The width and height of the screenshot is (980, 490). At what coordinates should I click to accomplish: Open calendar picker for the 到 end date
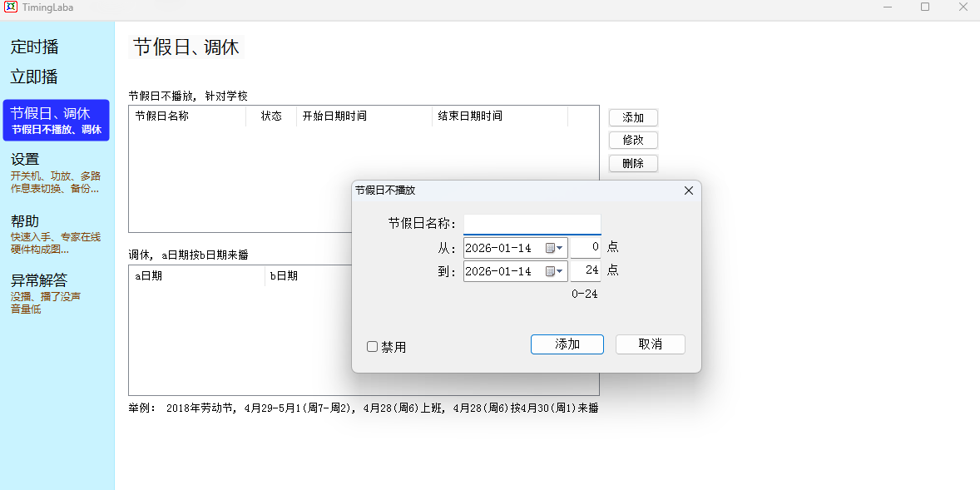tap(555, 271)
